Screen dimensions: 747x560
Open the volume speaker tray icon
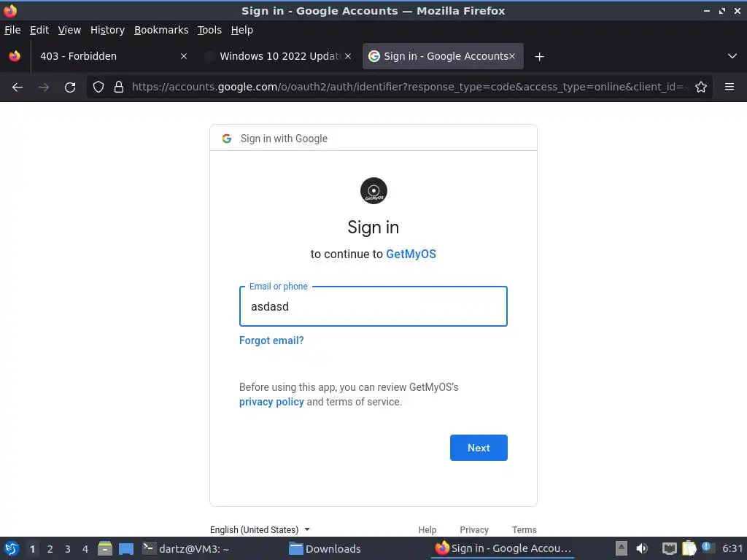point(642,548)
